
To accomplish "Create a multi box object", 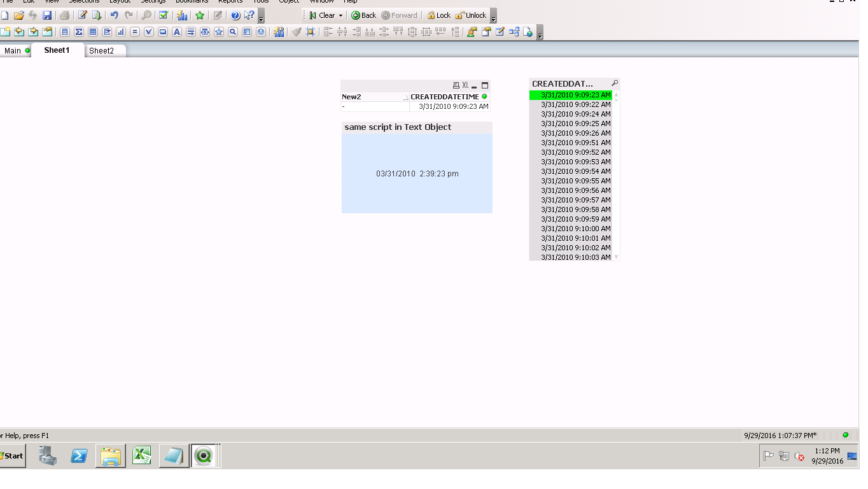I will (x=107, y=32).
